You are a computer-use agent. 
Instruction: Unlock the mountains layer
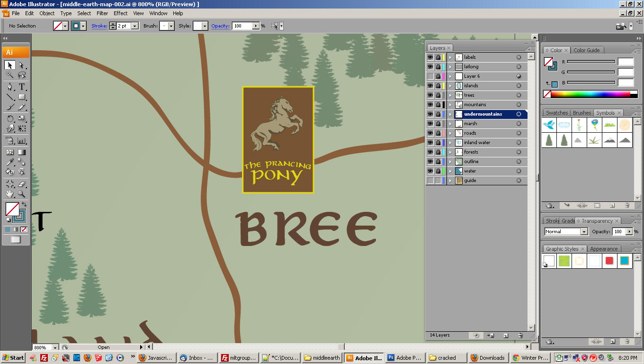pos(438,104)
